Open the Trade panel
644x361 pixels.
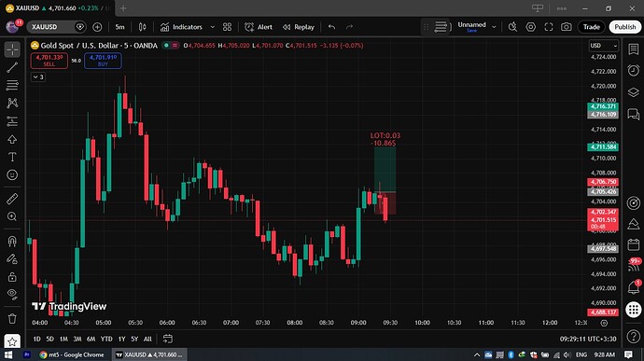[x=592, y=27]
